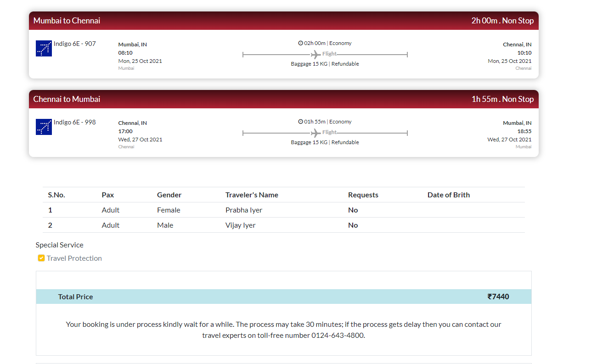Screen dimensions: 597x364
Task: Select traveler name Prabha Iyer
Action: 244,210
